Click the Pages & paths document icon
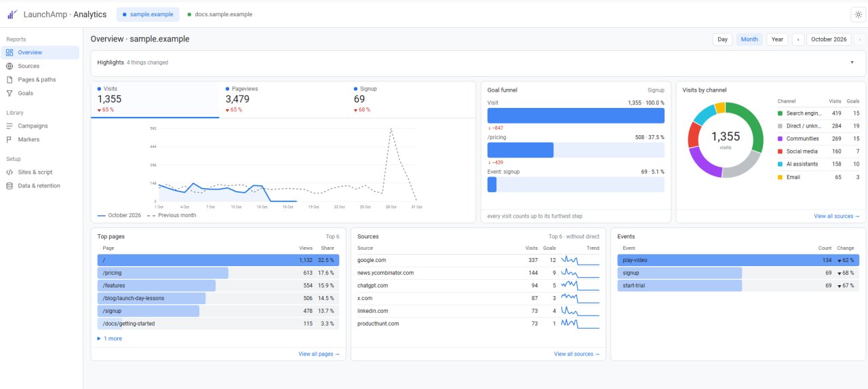This screenshot has width=868, height=389. tap(9, 79)
